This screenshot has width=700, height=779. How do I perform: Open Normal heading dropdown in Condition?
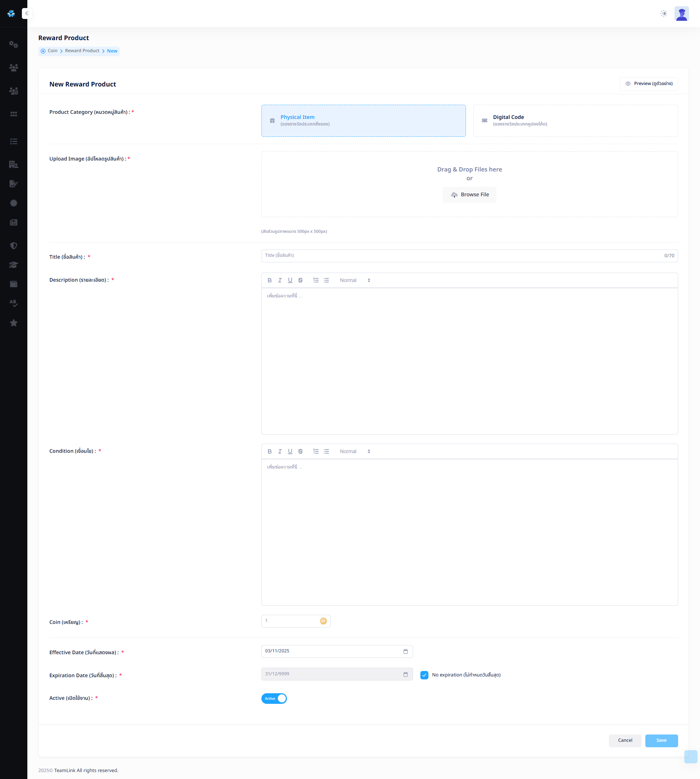[355, 451]
